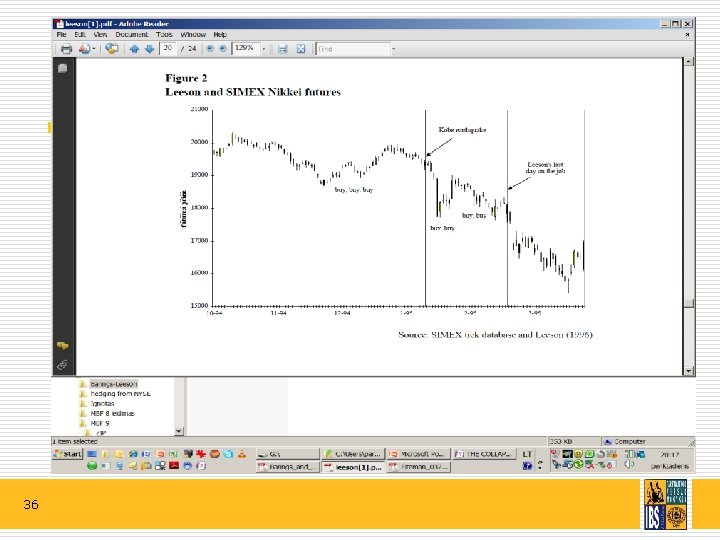Select the Hedging from NYSE folder
Viewport: 720px width, 540px height.
click(120, 394)
